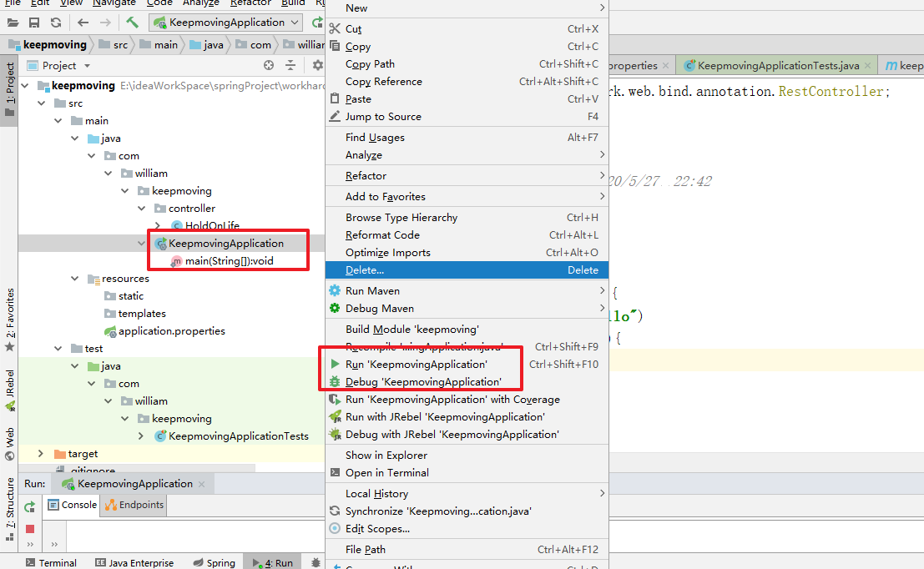Open the Spring tool window
Image resolution: width=924 pixels, height=569 pixels.
tap(215, 562)
